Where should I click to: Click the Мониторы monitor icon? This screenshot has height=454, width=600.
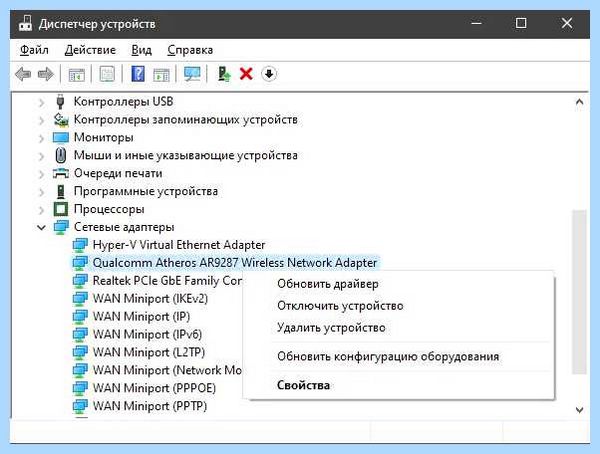coord(61,137)
